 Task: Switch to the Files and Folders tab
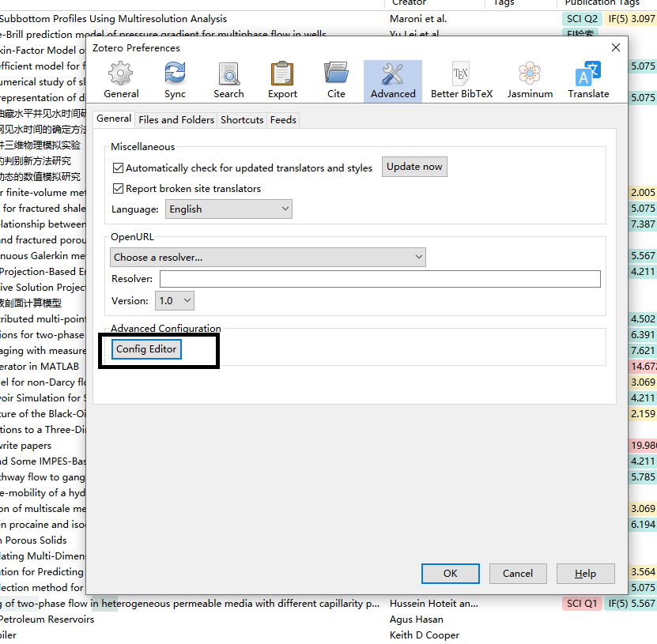176,120
